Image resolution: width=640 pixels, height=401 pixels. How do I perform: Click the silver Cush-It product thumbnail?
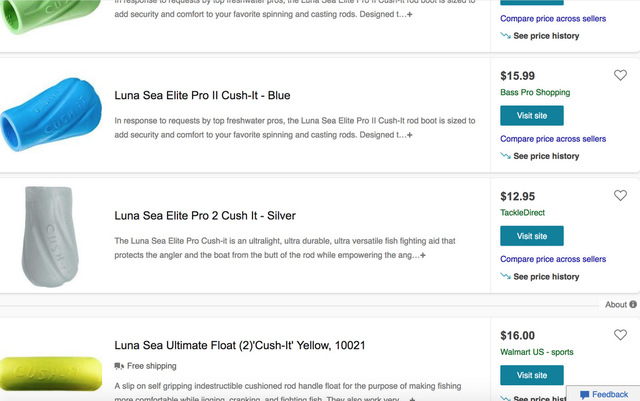[x=50, y=237]
